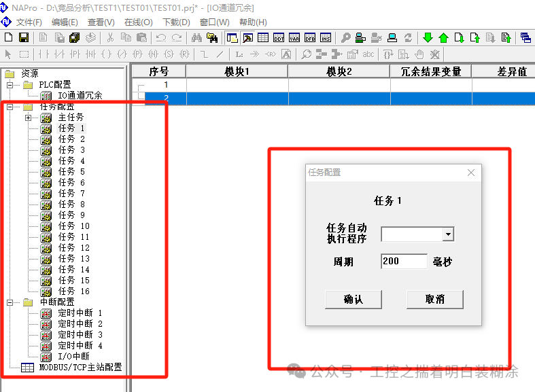The image size is (535, 392).
Task: Save the project with the floppy disk icon
Action: click(24, 37)
